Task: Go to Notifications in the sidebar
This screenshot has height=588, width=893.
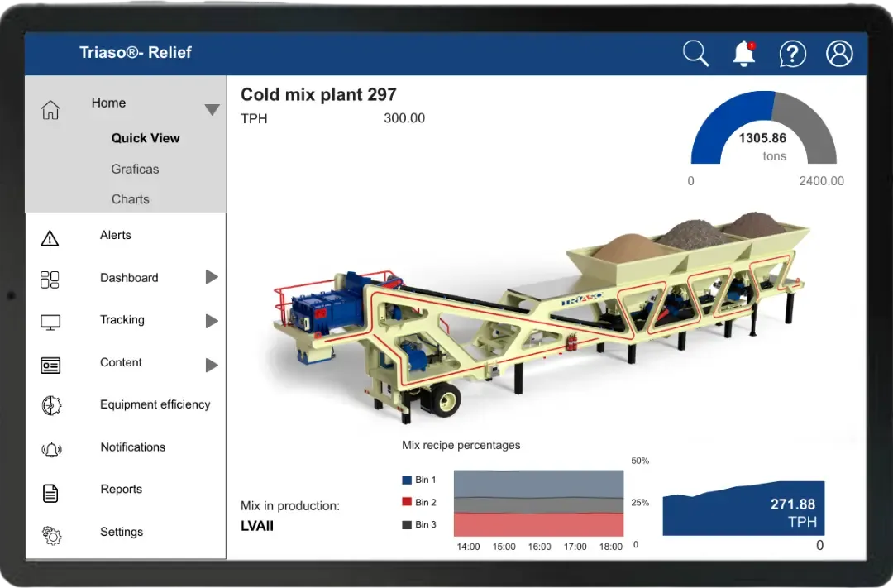Action: click(x=132, y=447)
